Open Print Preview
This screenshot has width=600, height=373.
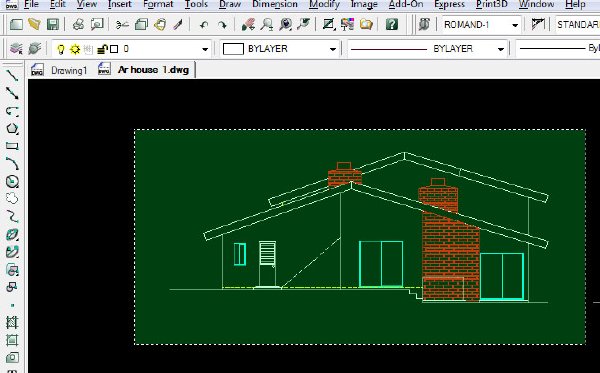97,25
